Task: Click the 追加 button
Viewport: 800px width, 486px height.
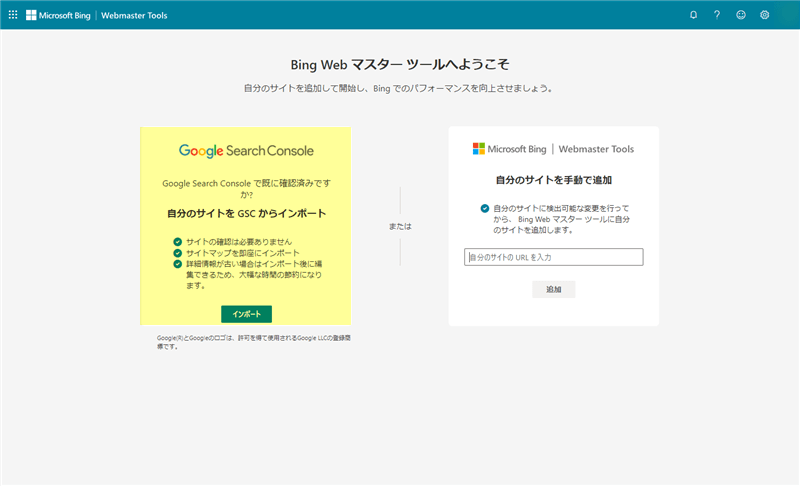Action: (x=554, y=289)
